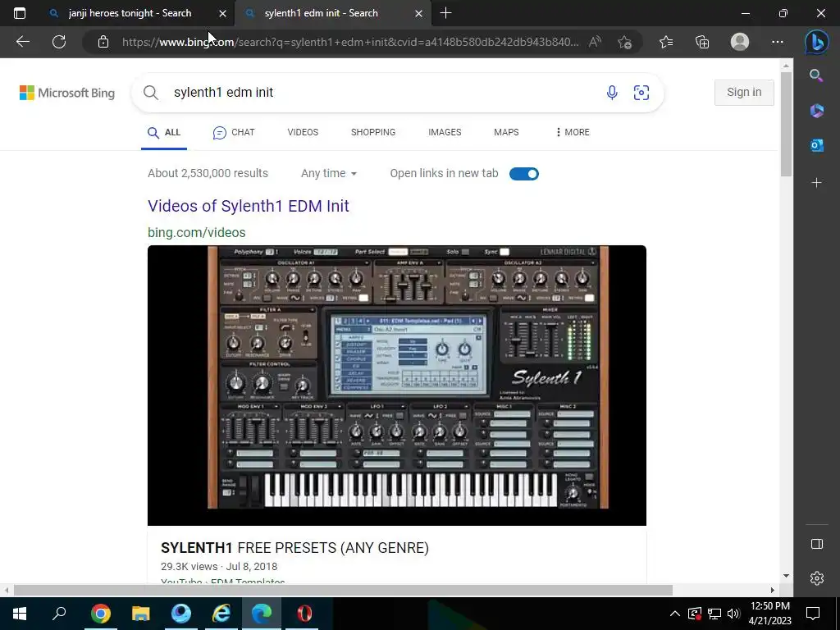Open SYLENTH1 FREE PRESETS video title
840x630 pixels.
[294, 547]
